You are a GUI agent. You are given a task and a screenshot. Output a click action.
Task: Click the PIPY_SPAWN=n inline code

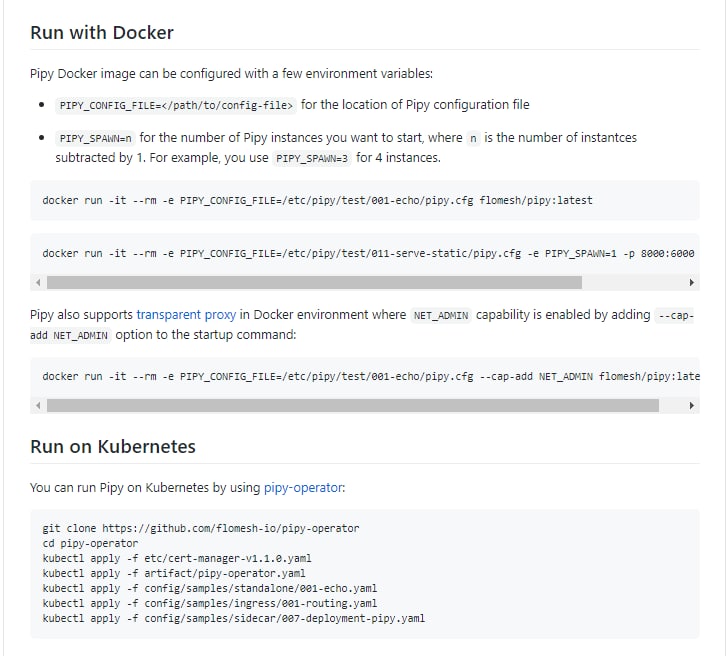(96, 138)
